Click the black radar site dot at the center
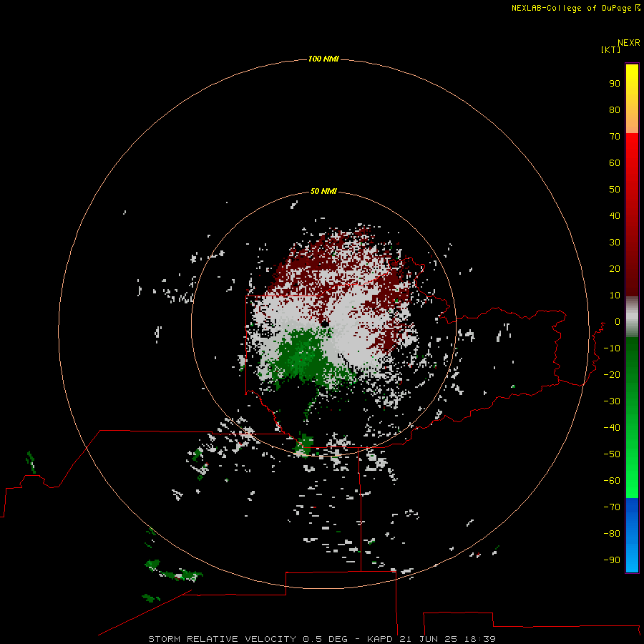 (x=324, y=323)
